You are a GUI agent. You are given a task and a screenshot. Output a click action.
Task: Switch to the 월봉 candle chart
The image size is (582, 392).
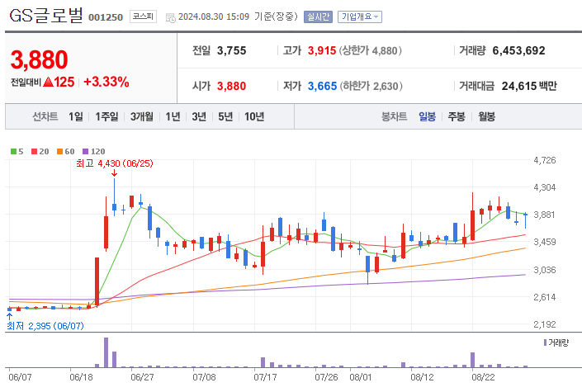point(486,116)
